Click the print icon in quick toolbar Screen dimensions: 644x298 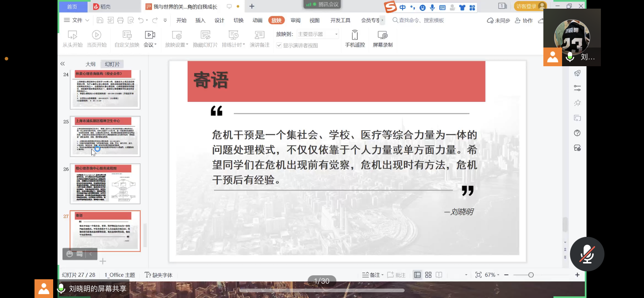pyautogui.click(x=120, y=21)
